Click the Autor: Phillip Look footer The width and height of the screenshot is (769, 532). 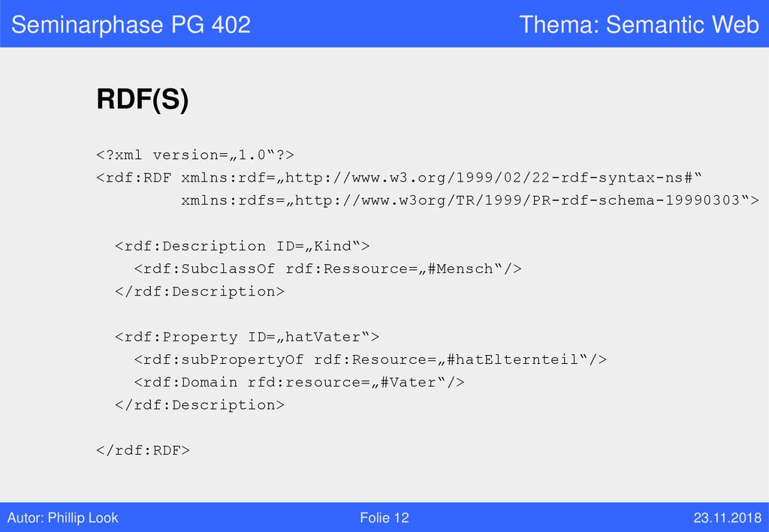click(x=63, y=518)
